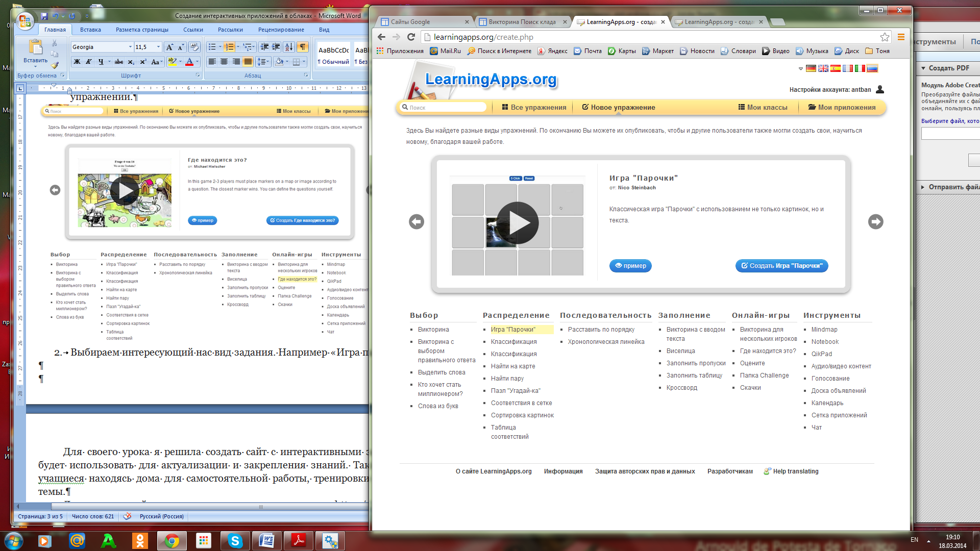This screenshot has height=551, width=980.
Task: Open the 11,5 font size dropdown
Action: tap(158, 47)
